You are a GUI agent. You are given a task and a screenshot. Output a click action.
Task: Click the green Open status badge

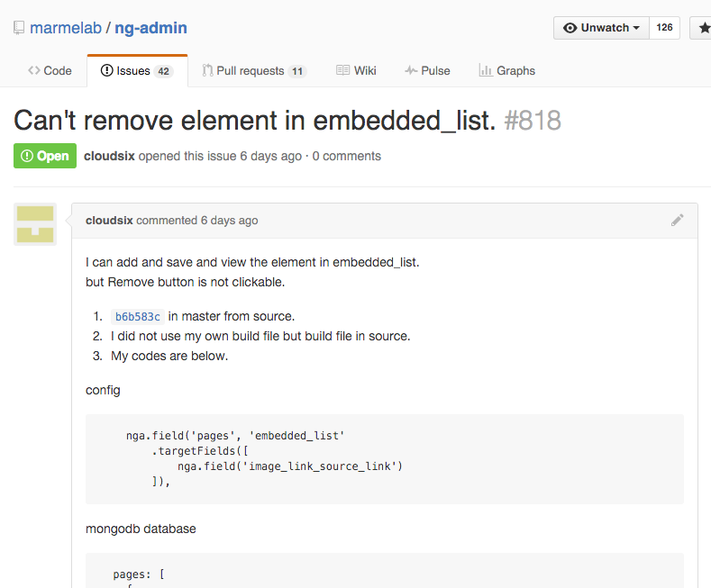point(45,156)
